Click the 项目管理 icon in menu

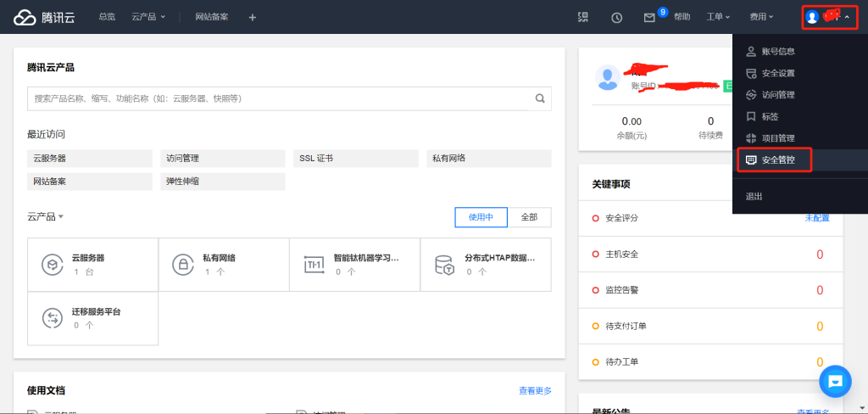(751, 138)
